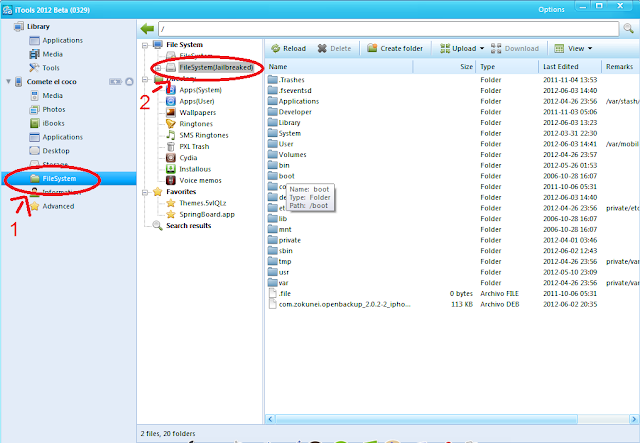Open Desktop in the device sidebar

(49, 151)
